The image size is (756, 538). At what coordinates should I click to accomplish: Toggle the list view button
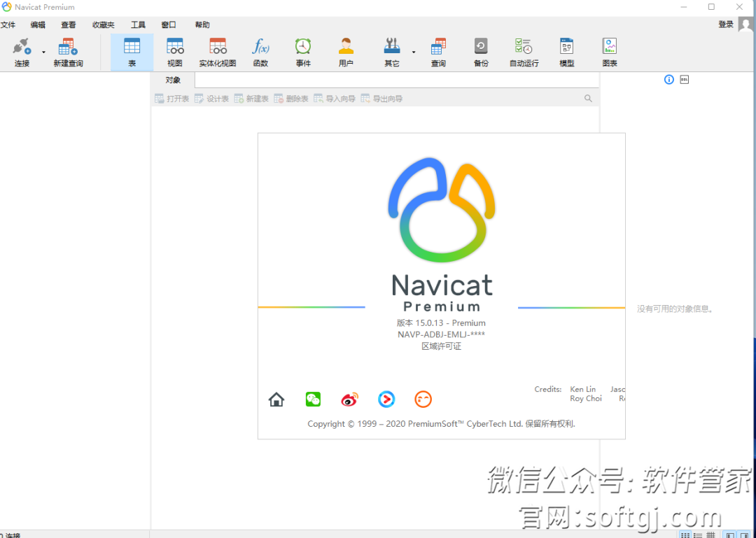pos(697,535)
